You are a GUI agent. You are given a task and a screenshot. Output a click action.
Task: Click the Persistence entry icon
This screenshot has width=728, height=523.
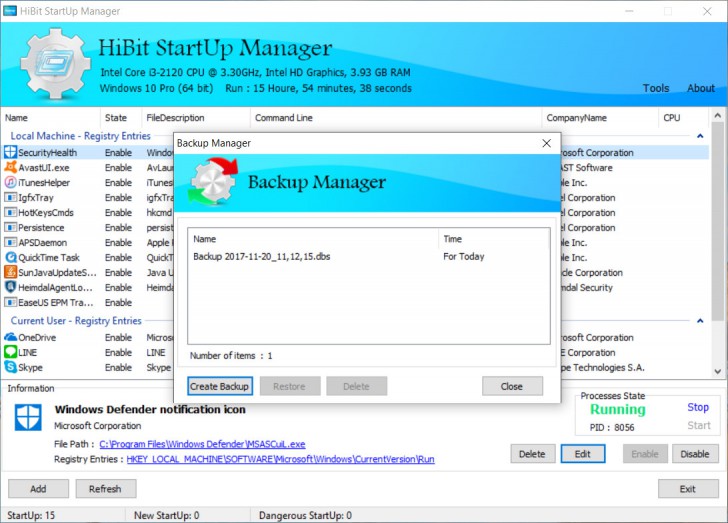10,227
